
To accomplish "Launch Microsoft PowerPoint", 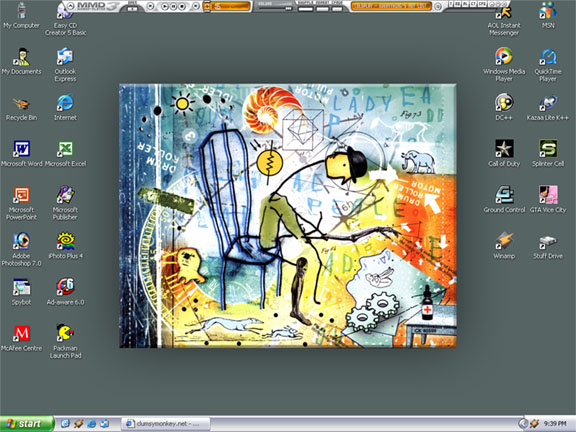I will (21, 203).
